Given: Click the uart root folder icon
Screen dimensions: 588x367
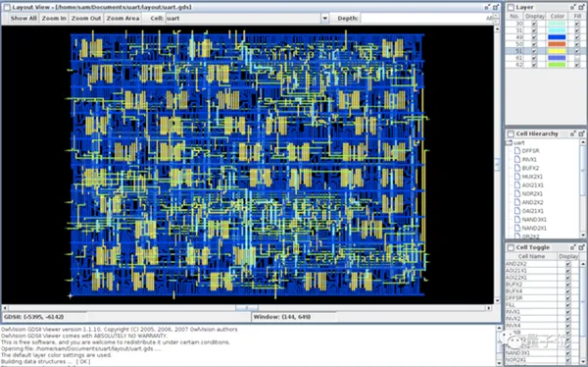Looking at the screenshot, I should point(509,142).
